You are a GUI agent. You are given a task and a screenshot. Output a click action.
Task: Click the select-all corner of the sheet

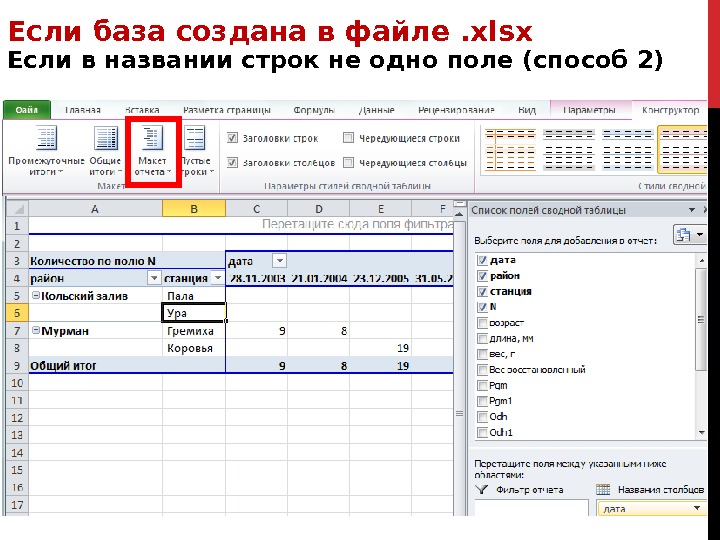(x=17, y=209)
